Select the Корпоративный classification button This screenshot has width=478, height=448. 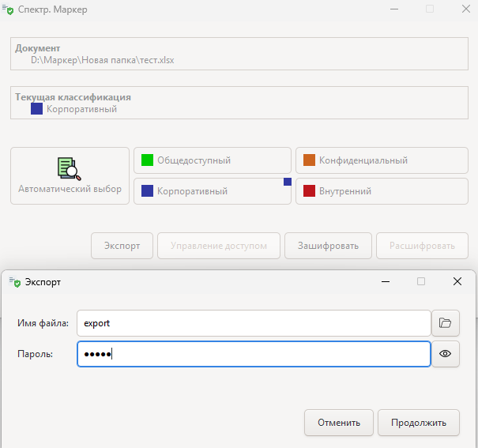pos(212,191)
